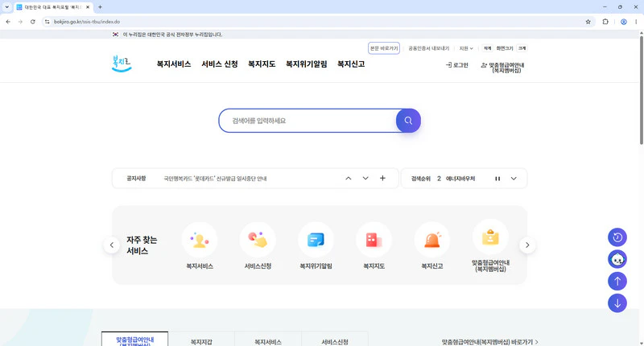Click the magnifier search button
Viewport: 644px width, 346px height.
tap(408, 121)
